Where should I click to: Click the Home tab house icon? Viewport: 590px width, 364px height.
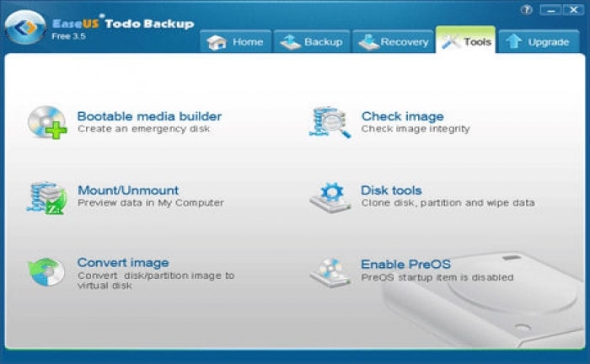(x=216, y=42)
